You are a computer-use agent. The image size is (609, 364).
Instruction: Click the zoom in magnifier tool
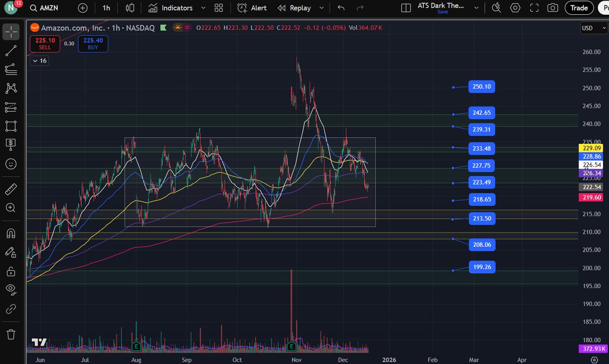pos(11,208)
